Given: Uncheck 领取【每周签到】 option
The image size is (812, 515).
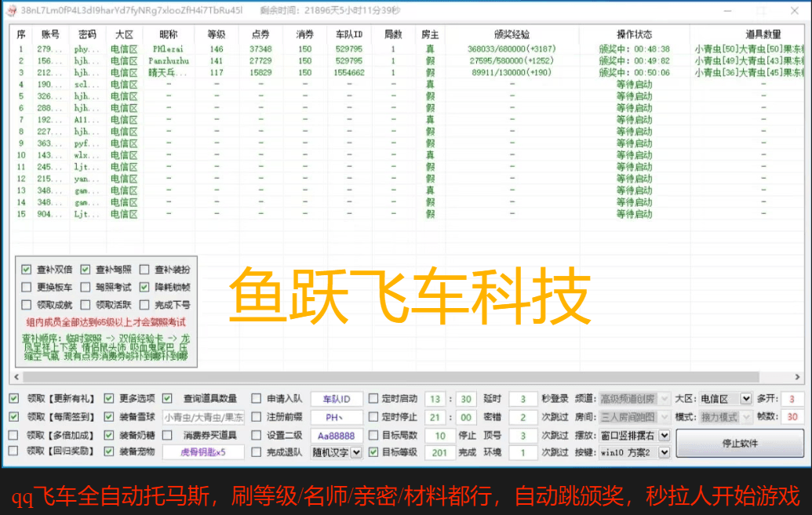Looking at the screenshot, I should click(x=14, y=416).
